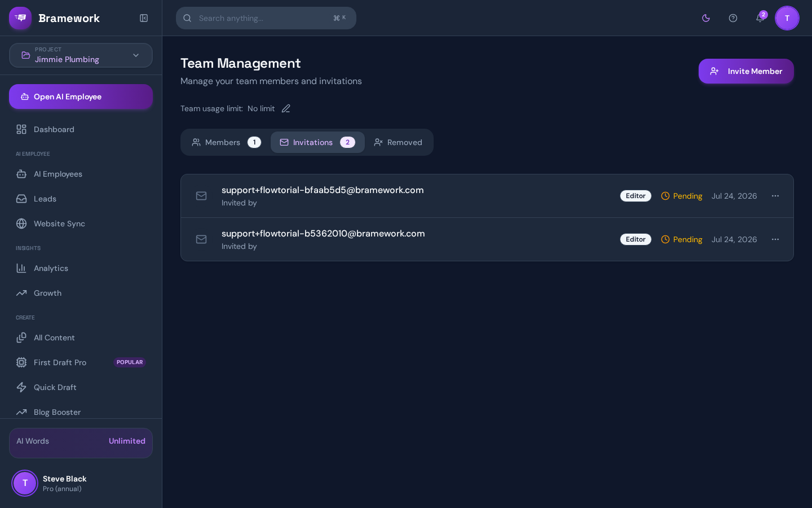Switch to the Members tab

pos(226,142)
